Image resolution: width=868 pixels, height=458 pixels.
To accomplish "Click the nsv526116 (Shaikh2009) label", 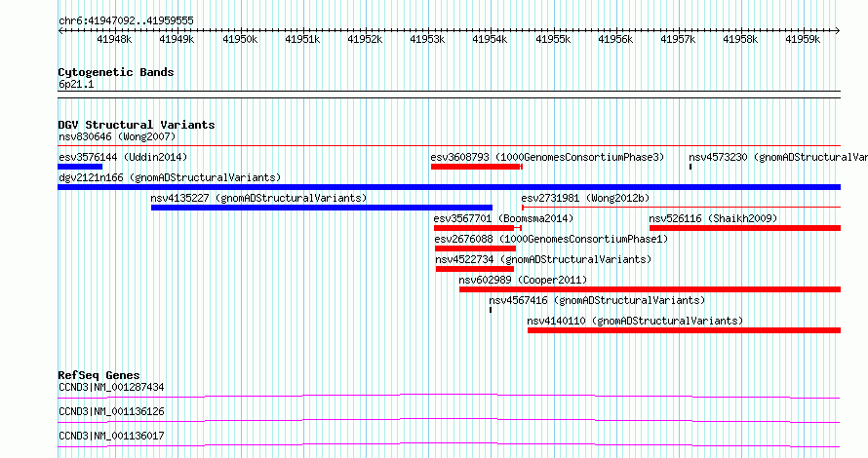I will pos(713,218).
